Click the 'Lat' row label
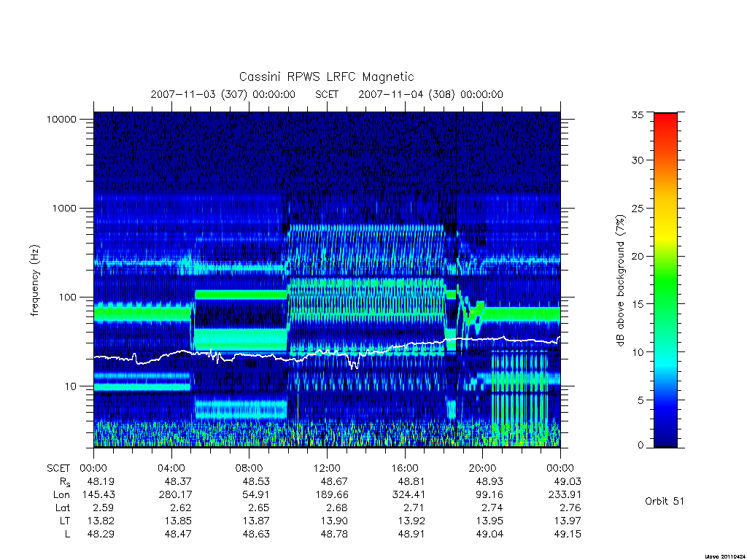Image resolution: width=747 pixels, height=560 pixels. [x=63, y=507]
